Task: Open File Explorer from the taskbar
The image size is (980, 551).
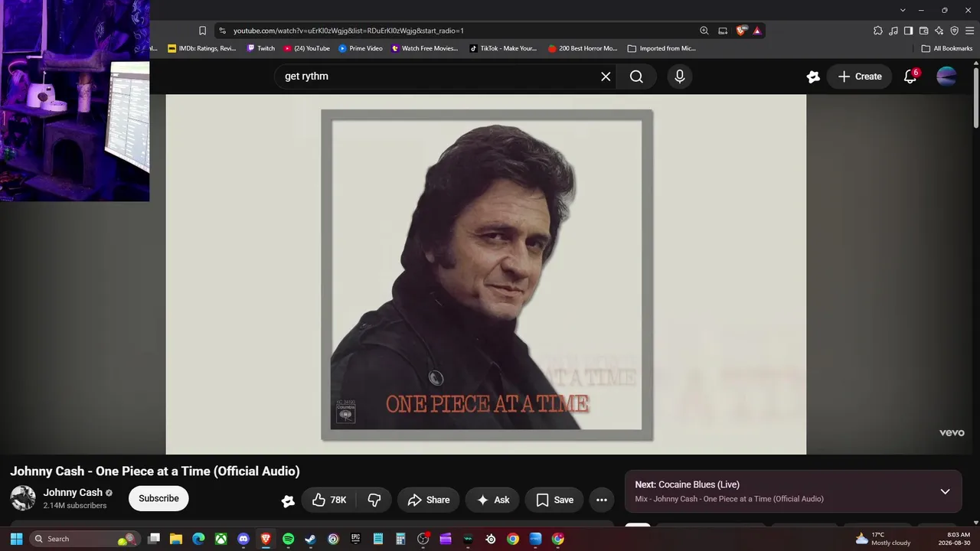Action: (176, 539)
